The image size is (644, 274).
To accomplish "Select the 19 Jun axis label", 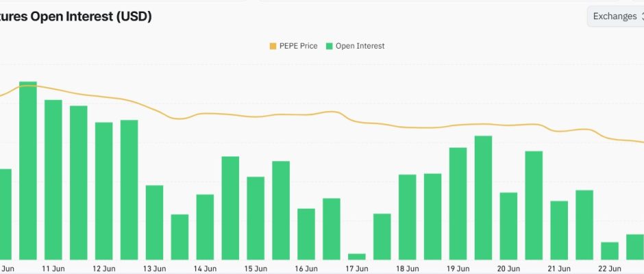I will [458, 268].
